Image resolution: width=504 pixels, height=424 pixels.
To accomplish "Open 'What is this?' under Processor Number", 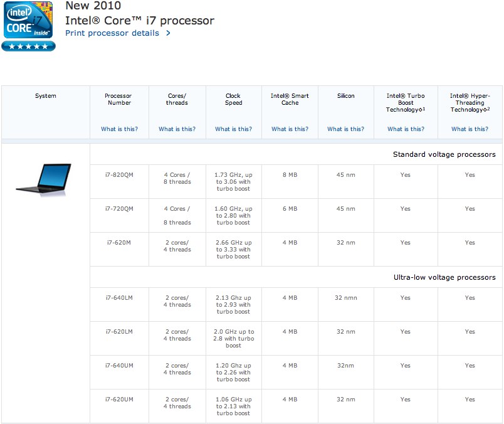I will tap(119, 129).
